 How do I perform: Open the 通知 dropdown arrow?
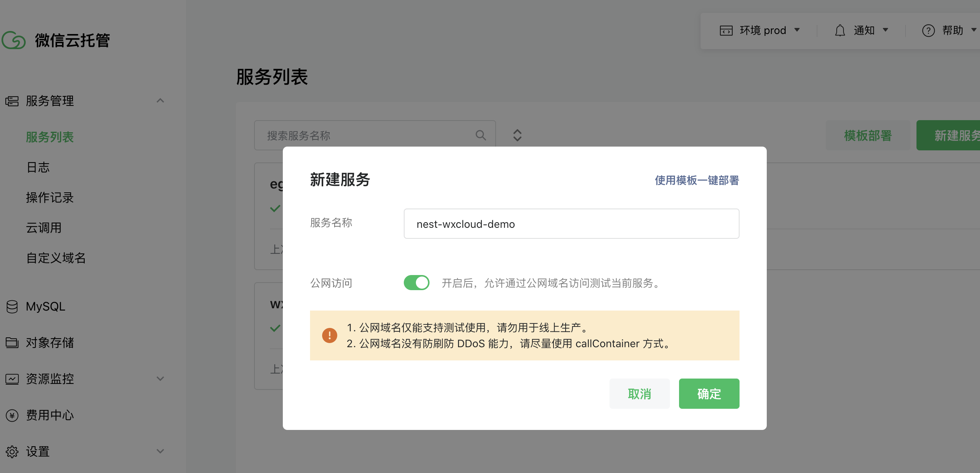(x=885, y=30)
